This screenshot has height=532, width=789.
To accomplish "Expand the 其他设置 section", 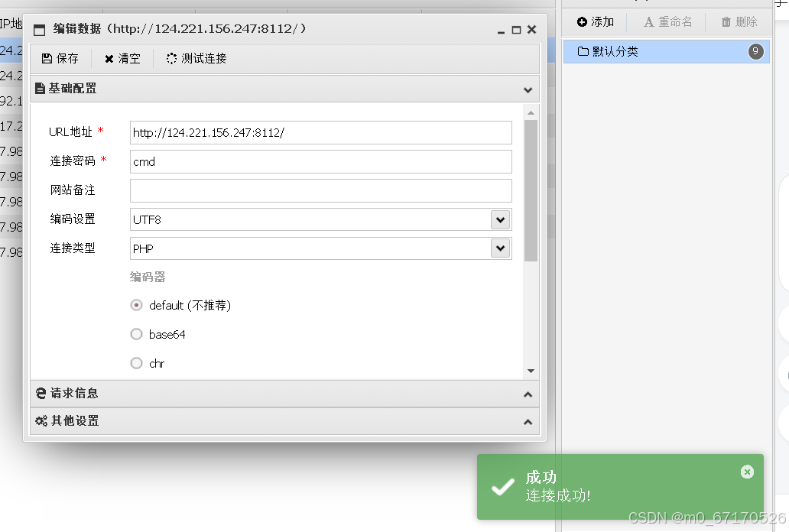I will pos(528,420).
